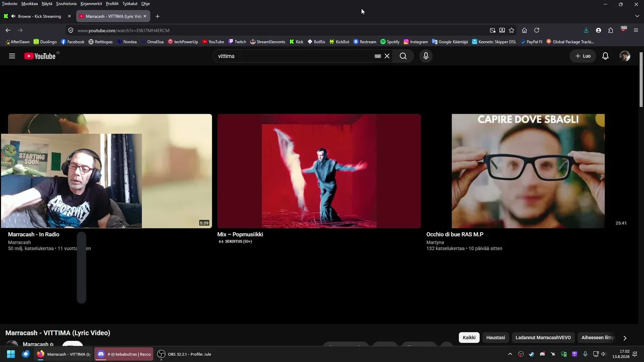Switch to Discord kebabultras taskbar window
644x362 pixels.
click(124, 354)
